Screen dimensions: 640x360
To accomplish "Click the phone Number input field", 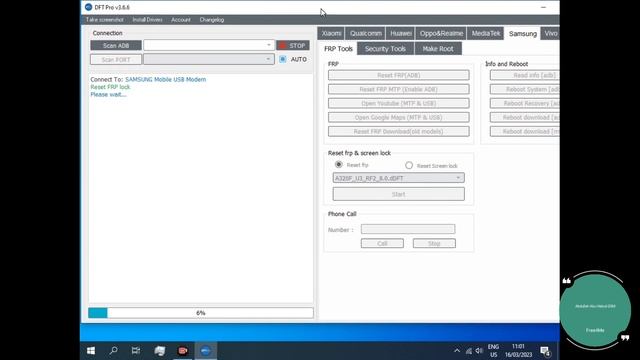I will click(408, 229).
